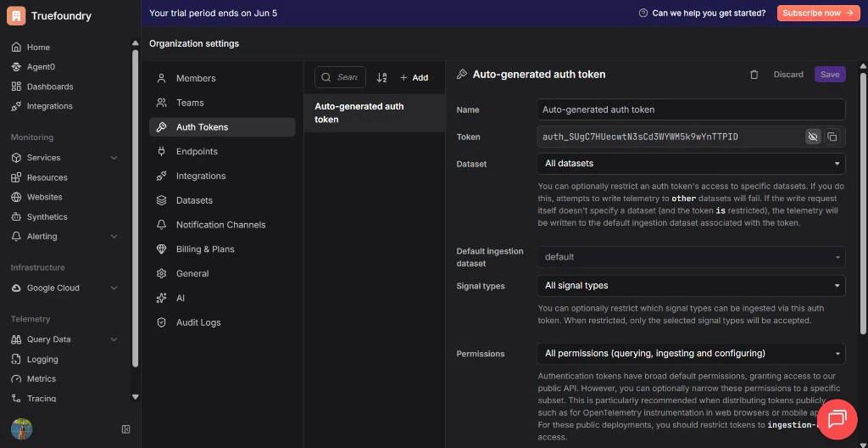
Task: Click the Add token button
Action: coord(414,77)
